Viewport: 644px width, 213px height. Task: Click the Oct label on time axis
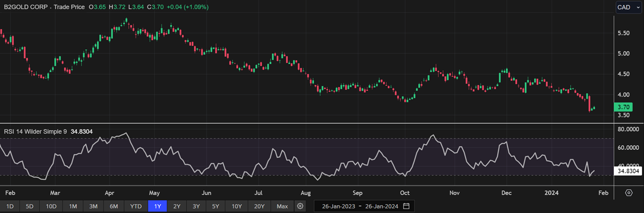point(405,193)
